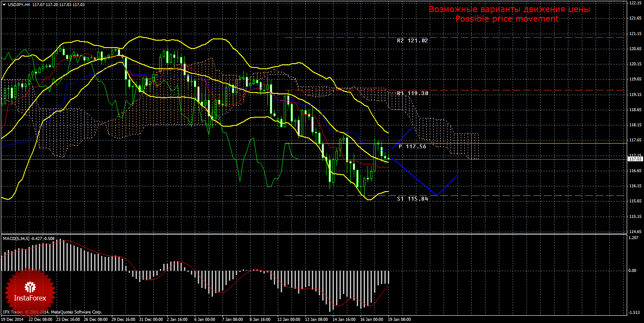Click the Russian title 'Возможные варианты движения цены'

coord(509,10)
